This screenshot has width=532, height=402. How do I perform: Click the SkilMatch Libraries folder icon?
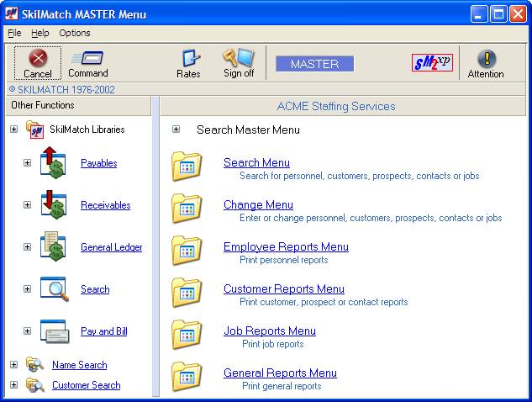35,130
